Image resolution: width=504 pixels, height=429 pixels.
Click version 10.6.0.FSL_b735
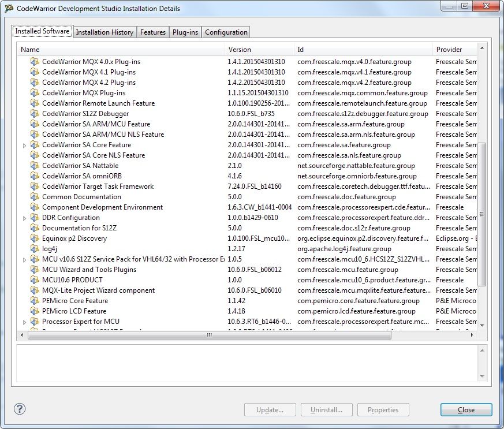pyautogui.click(x=251, y=114)
